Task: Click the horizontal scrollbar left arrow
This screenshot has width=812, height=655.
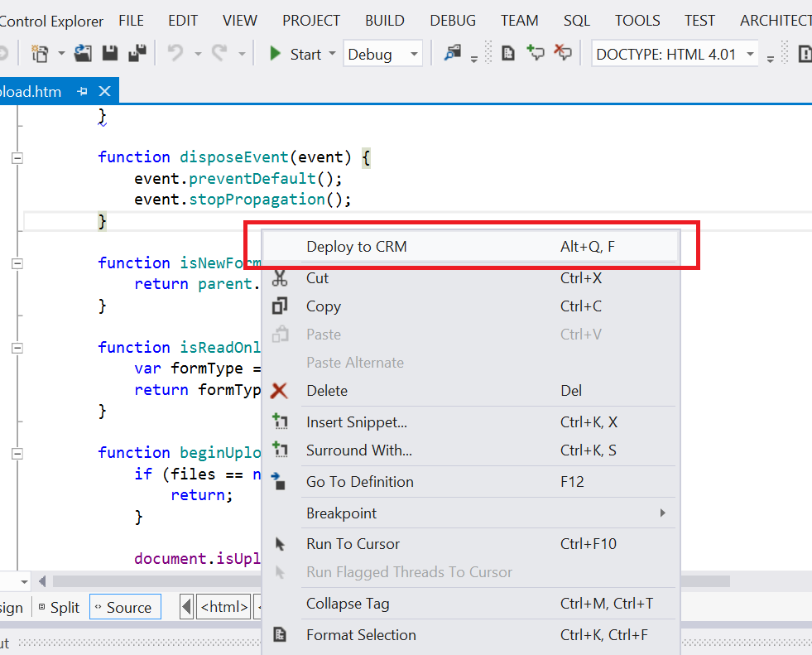Action: pos(43,581)
